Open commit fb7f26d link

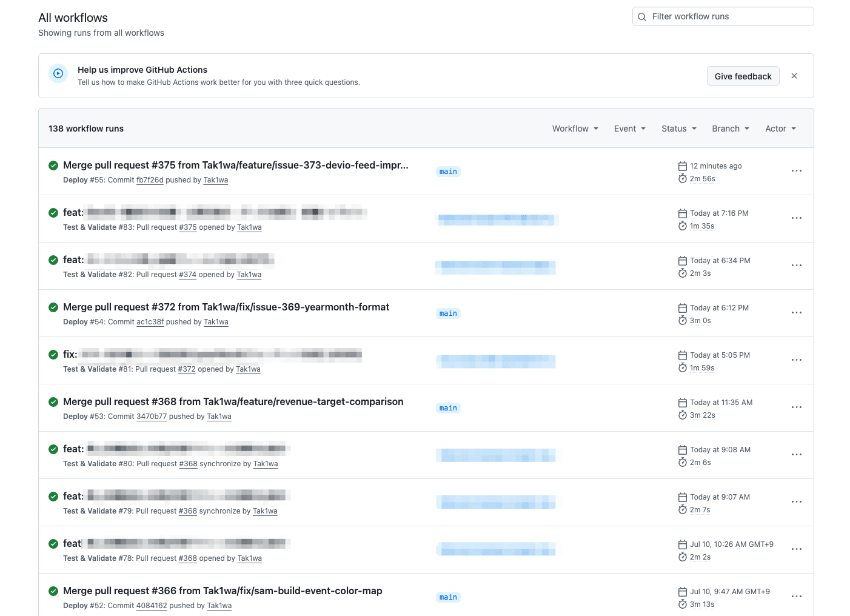150,180
